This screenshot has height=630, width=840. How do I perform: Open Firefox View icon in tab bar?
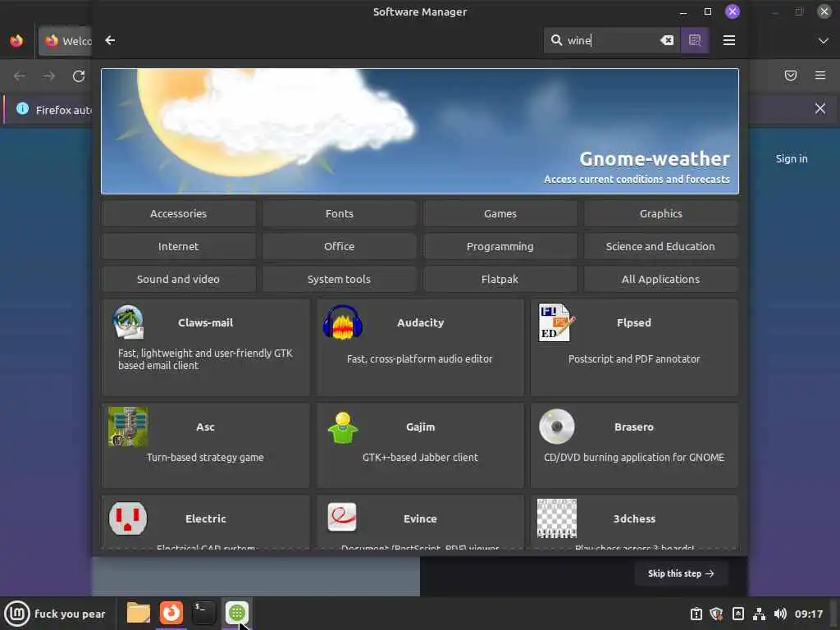(x=16, y=41)
